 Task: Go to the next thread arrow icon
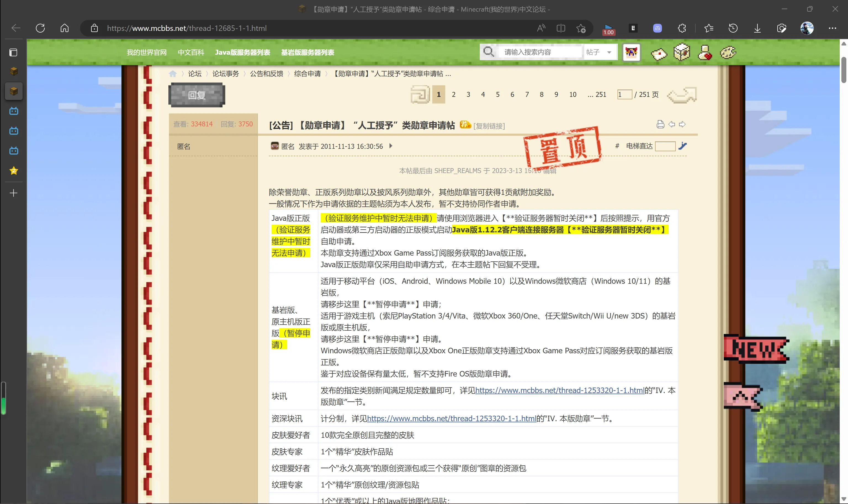pyautogui.click(x=682, y=124)
